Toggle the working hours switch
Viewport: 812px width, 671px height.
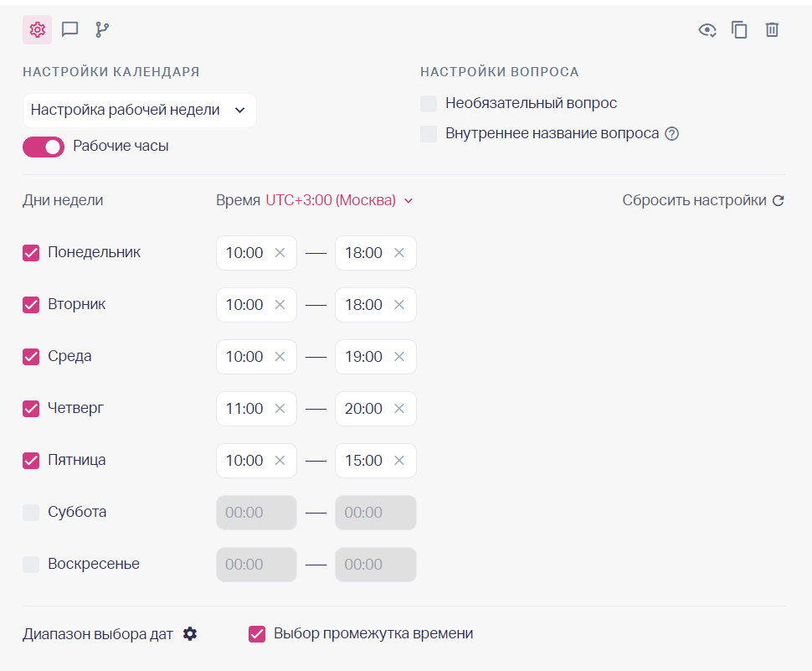[x=44, y=147]
